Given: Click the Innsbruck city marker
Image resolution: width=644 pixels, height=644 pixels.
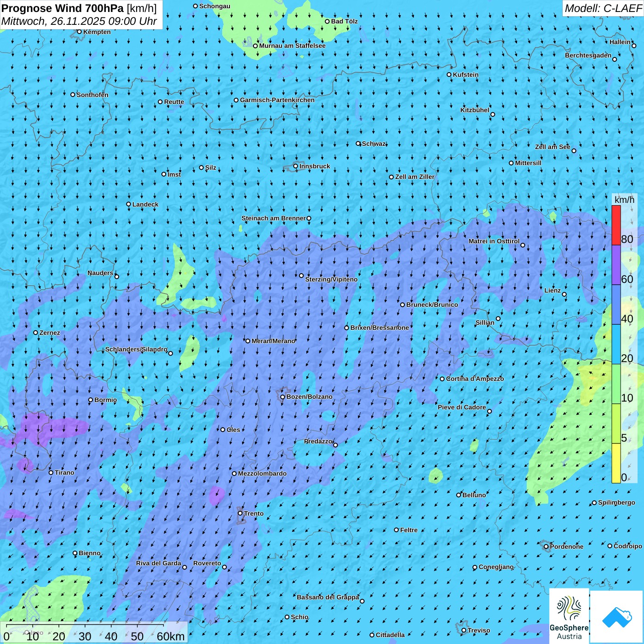Looking at the screenshot, I should (x=296, y=166).
